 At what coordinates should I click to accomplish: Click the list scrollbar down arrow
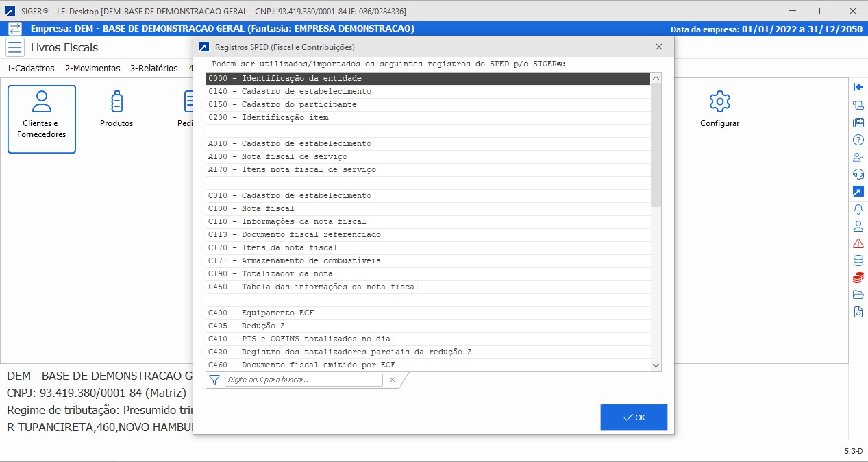pos(656,365)
